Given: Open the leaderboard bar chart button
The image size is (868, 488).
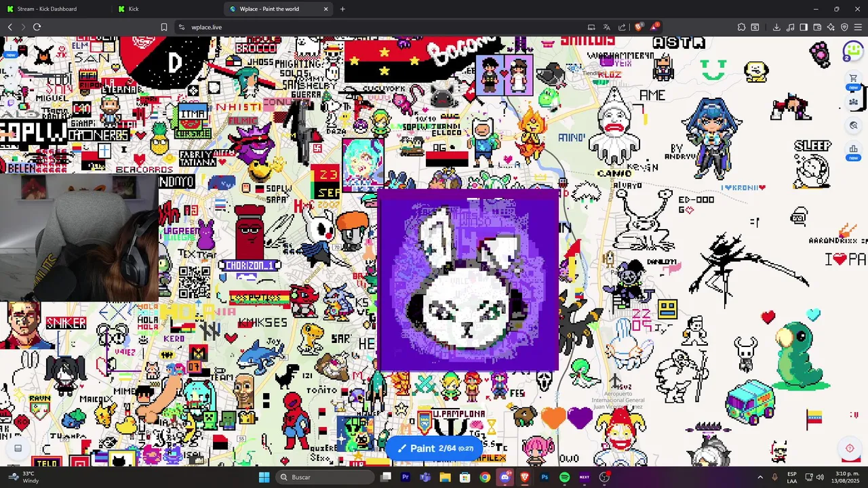Looking at the screenshot, I should (x=854, y=149).
